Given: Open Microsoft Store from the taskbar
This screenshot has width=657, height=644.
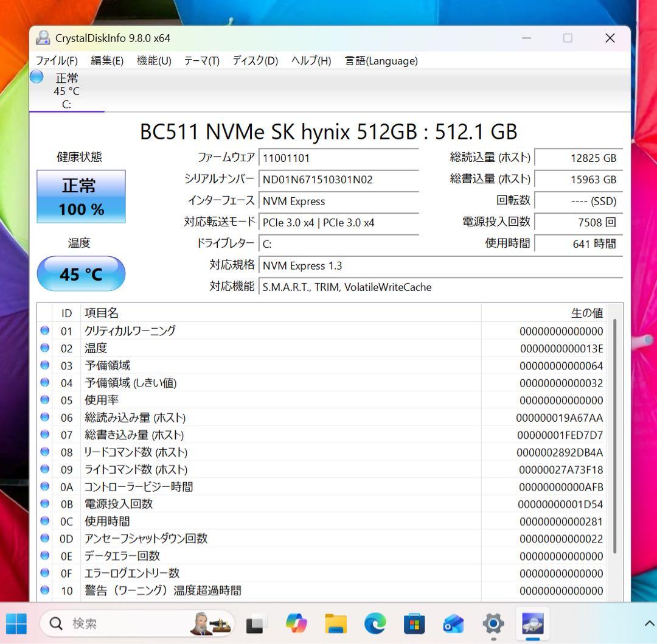Looking at the screenshot, I should click(x=414, y=623).
